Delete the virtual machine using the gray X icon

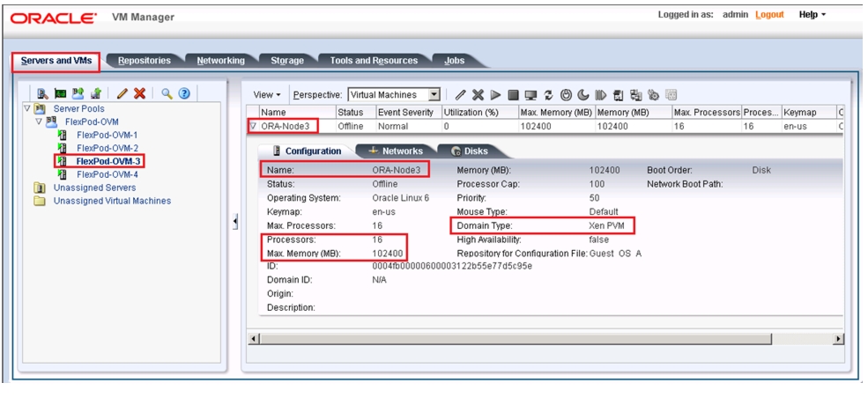pos(478,95)
